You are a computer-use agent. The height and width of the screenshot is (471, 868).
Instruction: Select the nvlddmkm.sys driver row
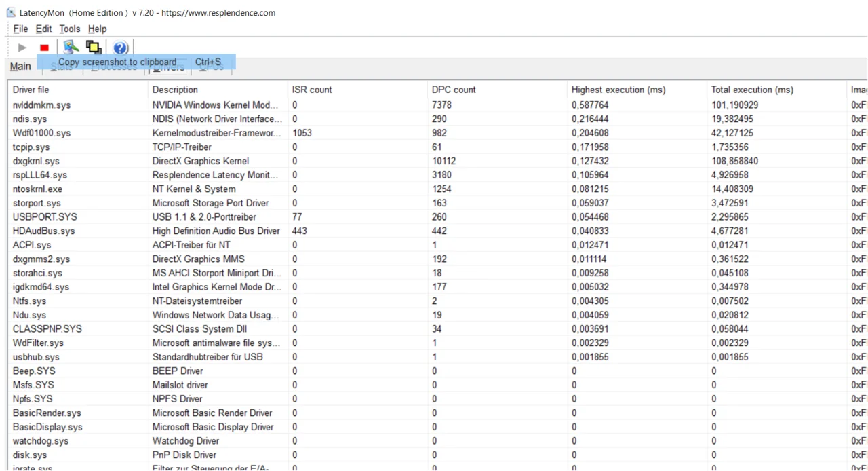click(41, 105)
